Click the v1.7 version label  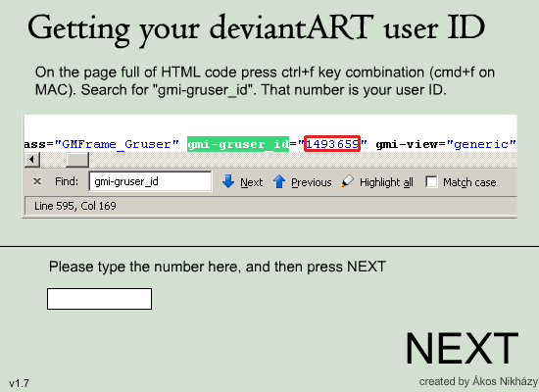(20, 383)
